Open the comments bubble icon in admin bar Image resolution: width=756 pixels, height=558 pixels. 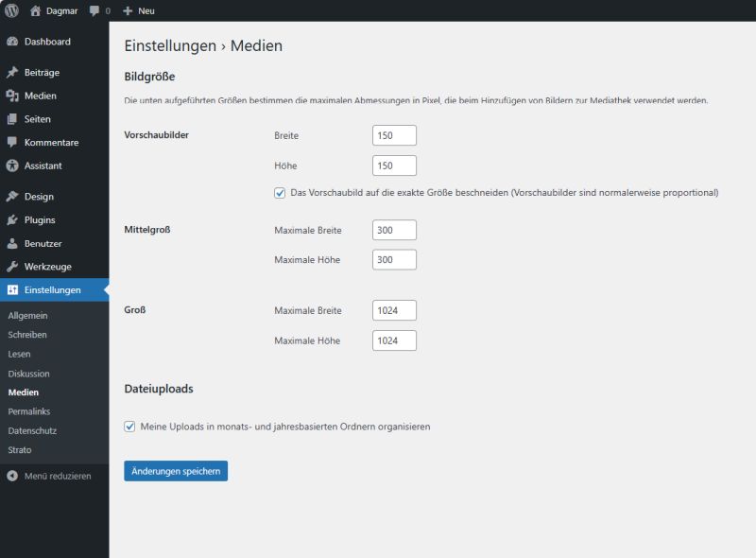[94, 10]
